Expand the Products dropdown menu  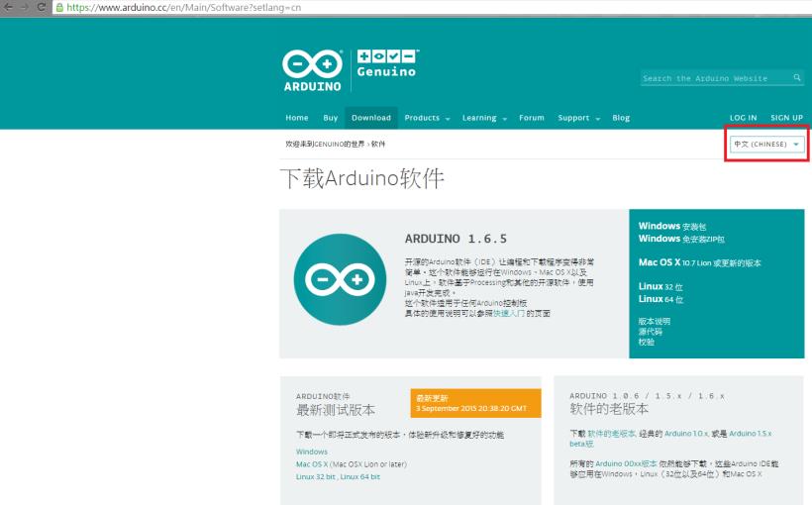427,118
